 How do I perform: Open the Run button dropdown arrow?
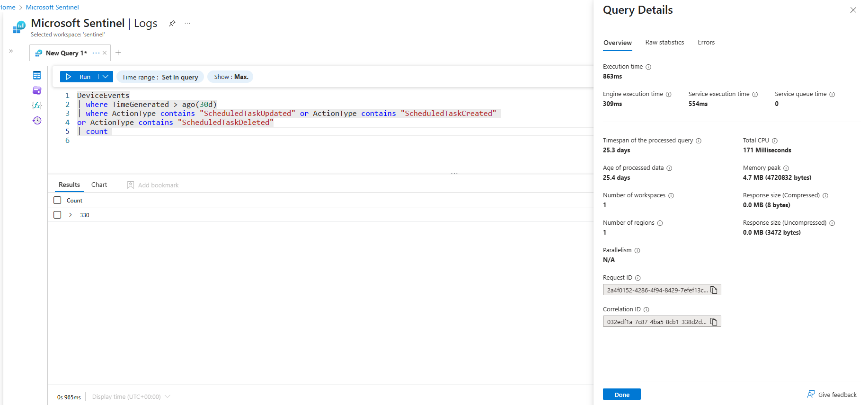[106, 77]
